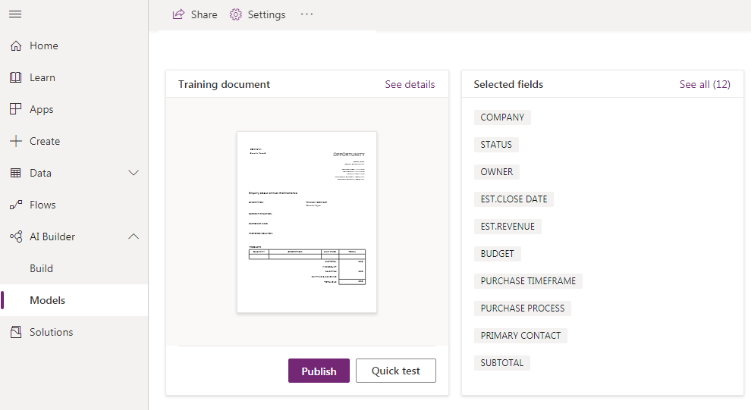Expand the Data section chevron
The image size is (752, 410).
click(134, 173)
